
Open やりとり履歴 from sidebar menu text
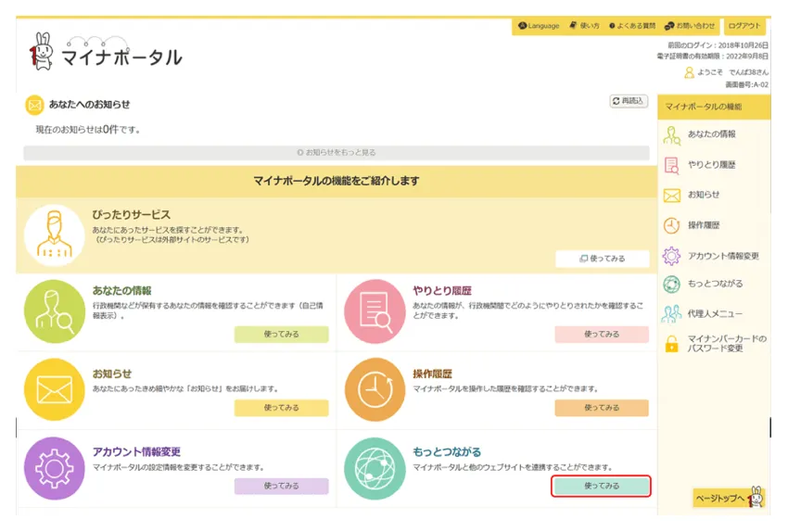712,164
